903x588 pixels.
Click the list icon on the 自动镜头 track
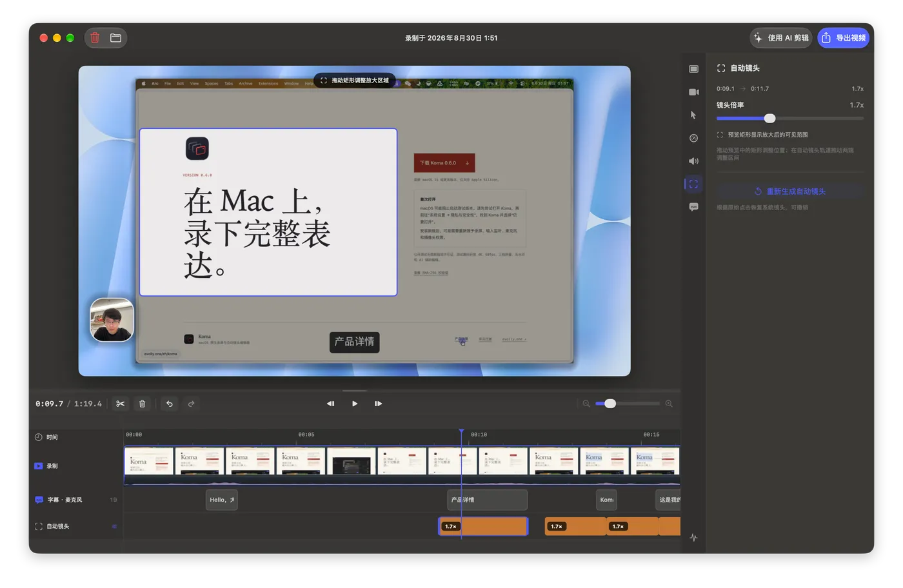coord(114,527)
